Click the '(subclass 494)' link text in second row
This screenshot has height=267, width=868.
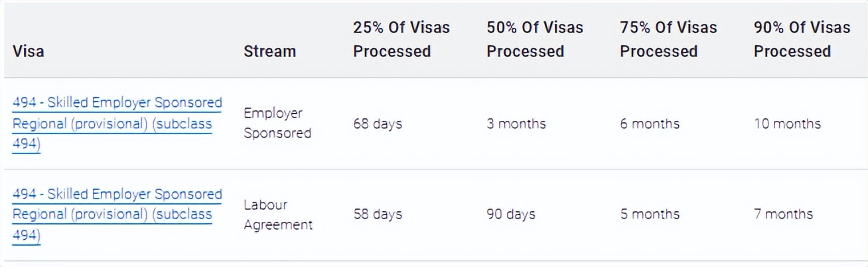pos(112,225)
